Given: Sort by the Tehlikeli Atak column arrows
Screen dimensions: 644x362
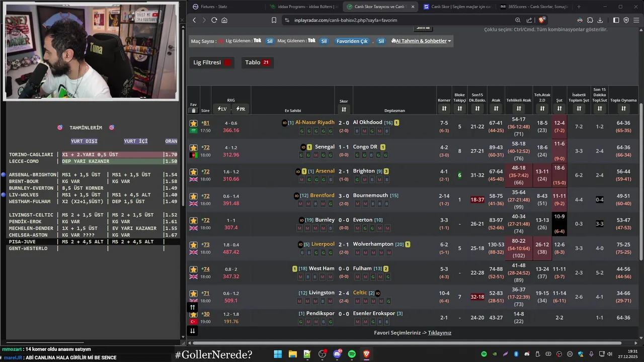Looking at the screenshot, I should [x=519, y=109].
